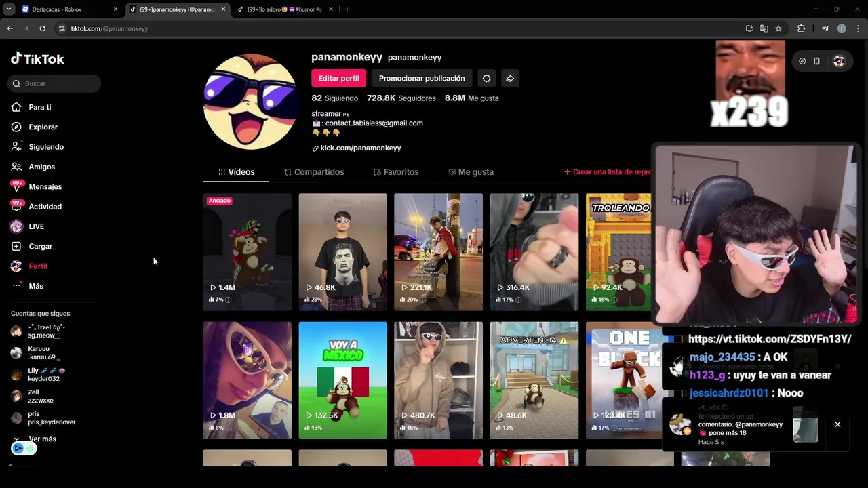Switch to the Vídeos tab
The image size is (868, 488).
[236, 172]
